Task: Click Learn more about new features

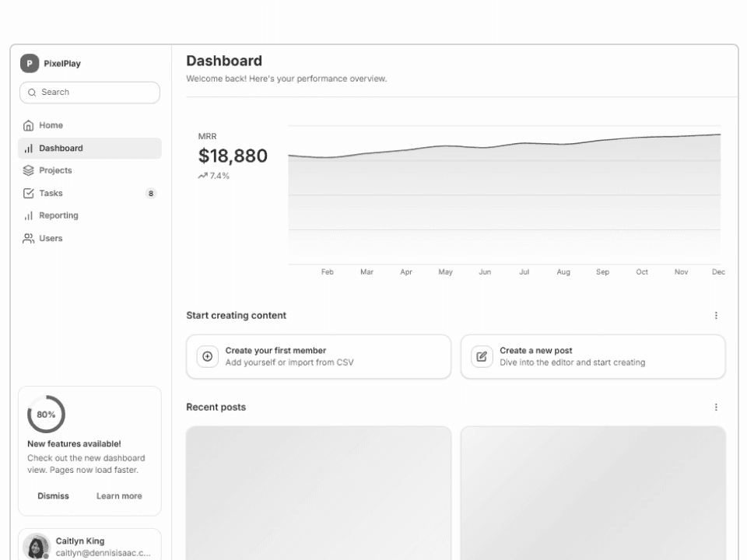Action: (x=119, y=495)
